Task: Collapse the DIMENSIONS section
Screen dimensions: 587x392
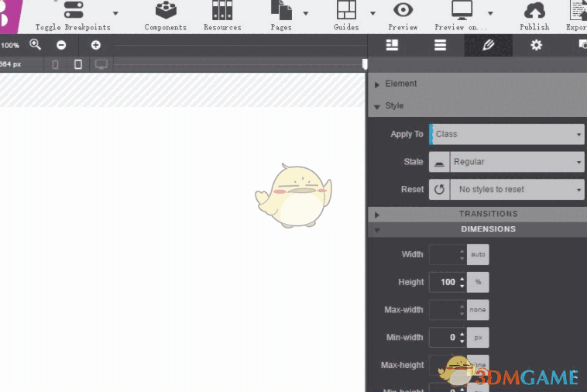Action: coord(377,230)
